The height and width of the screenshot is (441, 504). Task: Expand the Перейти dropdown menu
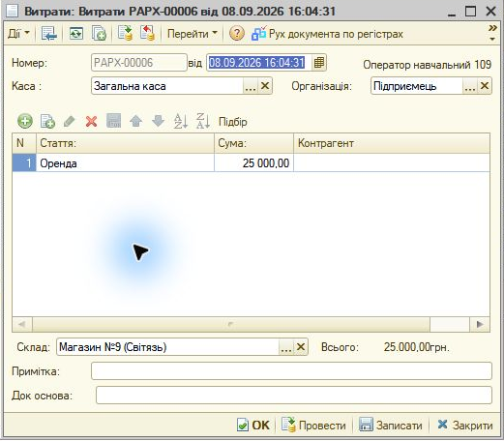[x=193, y=34]
